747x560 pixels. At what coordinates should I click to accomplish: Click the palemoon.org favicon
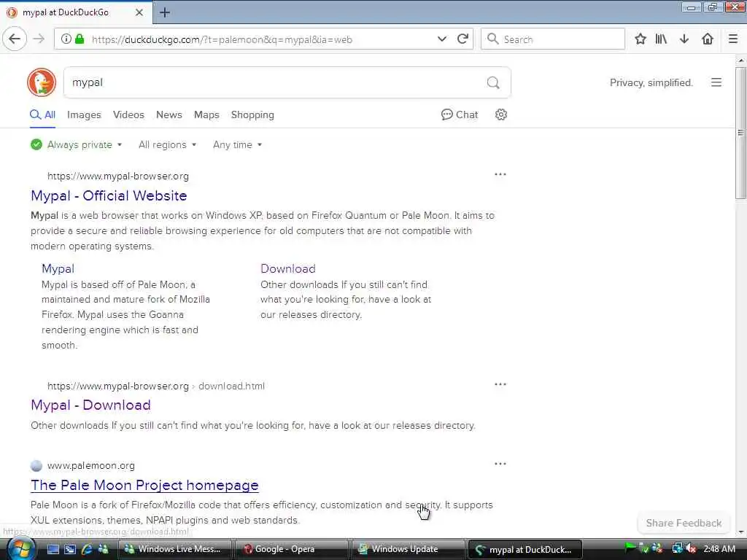point(36,466)
